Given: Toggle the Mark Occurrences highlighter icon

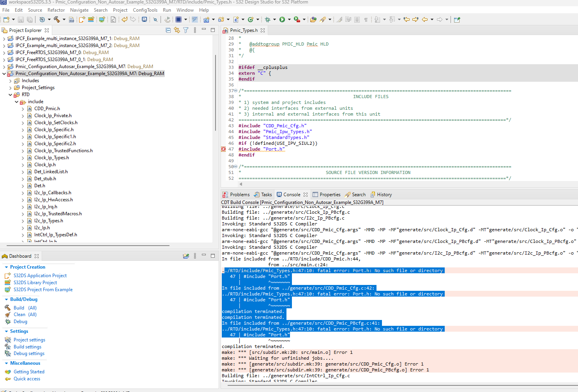Looking at the screenshot, I should (339, 19).
